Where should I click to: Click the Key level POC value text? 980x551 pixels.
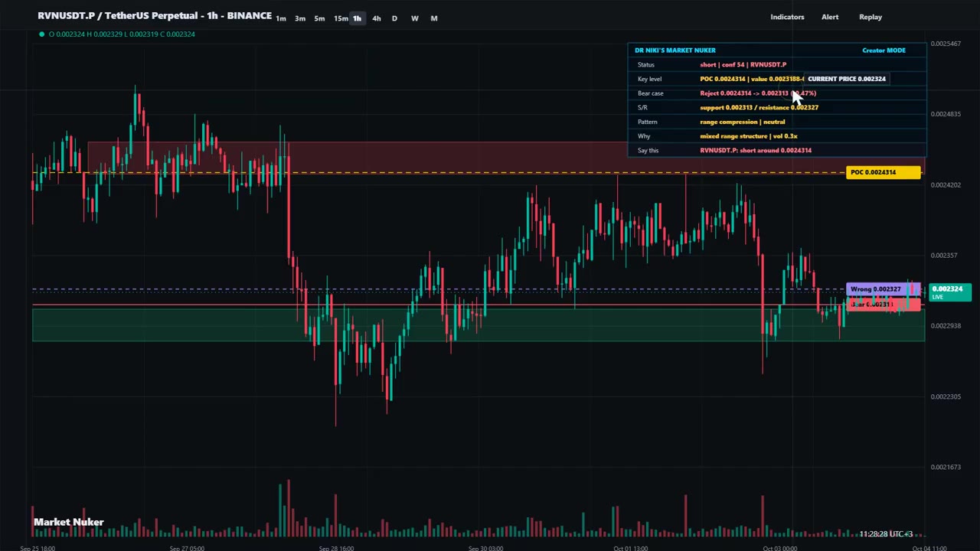pos(751,79)
